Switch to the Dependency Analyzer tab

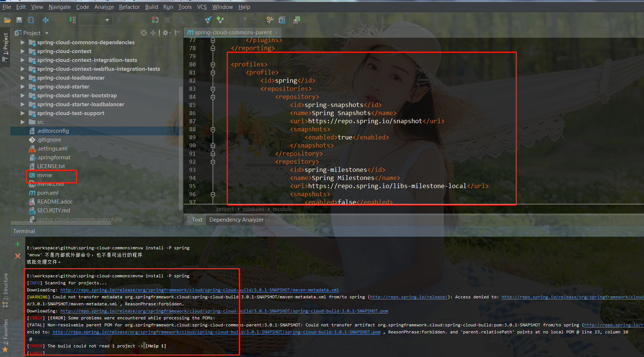point(236,220)
